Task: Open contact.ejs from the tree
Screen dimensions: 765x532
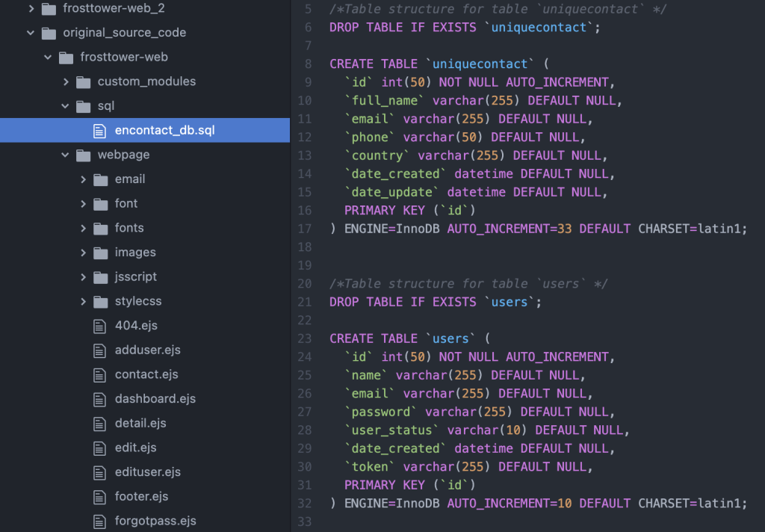Action: point(146,374)
